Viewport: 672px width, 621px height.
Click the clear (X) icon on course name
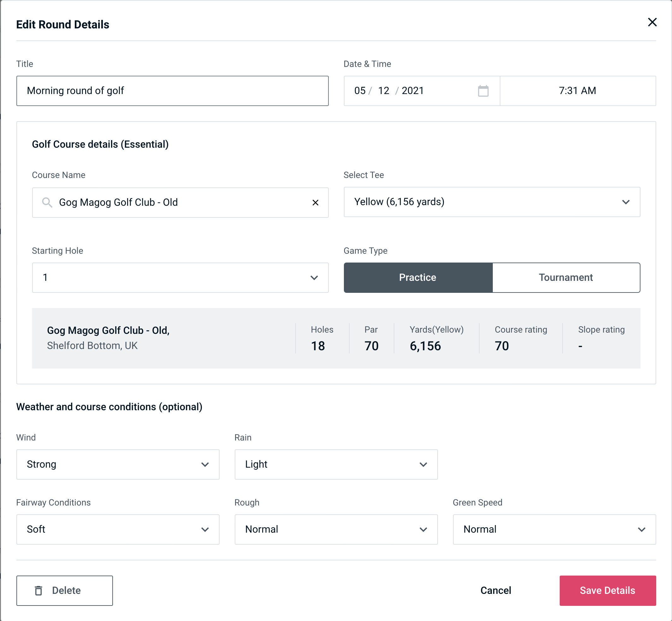(x=315, y=202)
